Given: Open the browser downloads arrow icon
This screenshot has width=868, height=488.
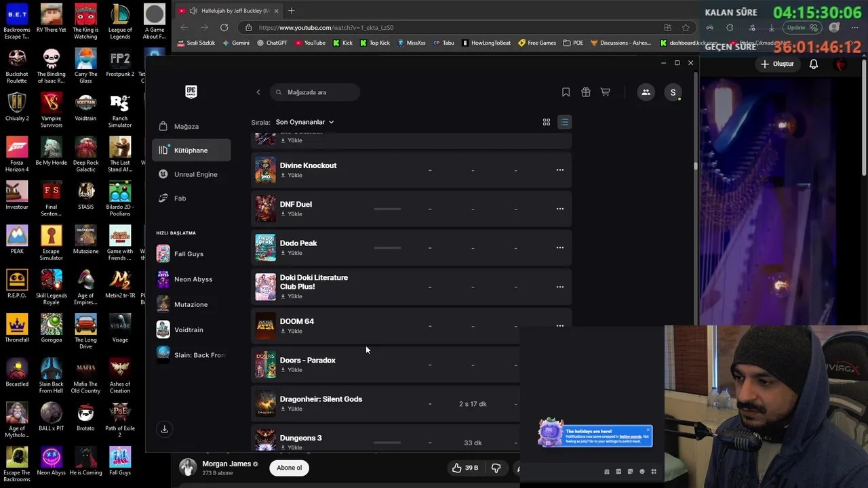Looking at the screenshot, I should tap(771, 28).
